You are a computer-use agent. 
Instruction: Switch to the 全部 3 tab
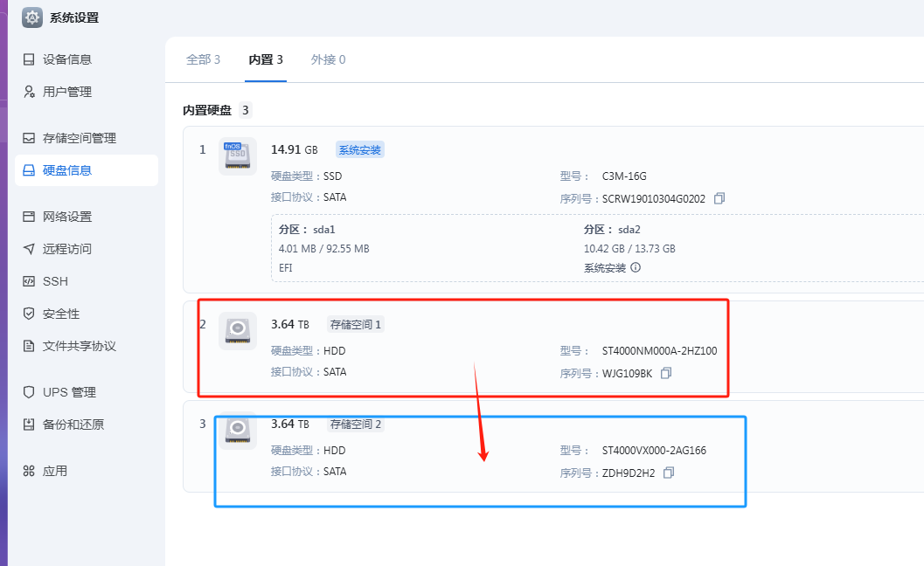(204, 59)
